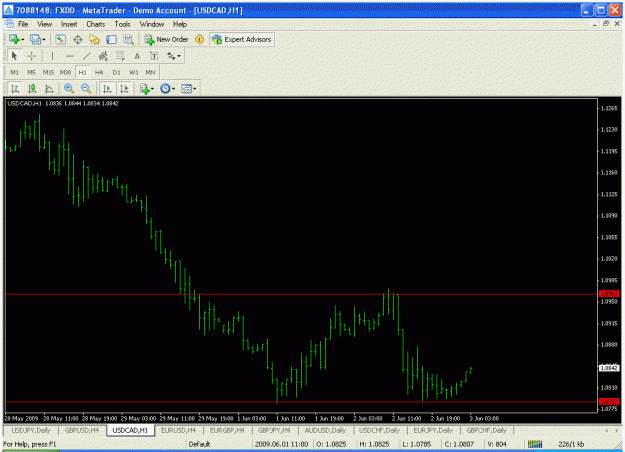Viewport: 625px width, 452px height.
Task: Open the Tools menu
Action: pos(122,24)
